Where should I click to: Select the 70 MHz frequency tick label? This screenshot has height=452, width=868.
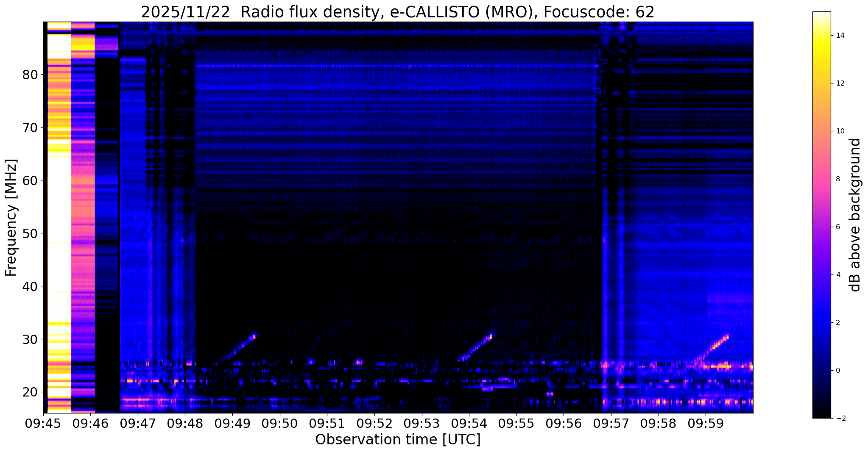[x=30, y=128]
